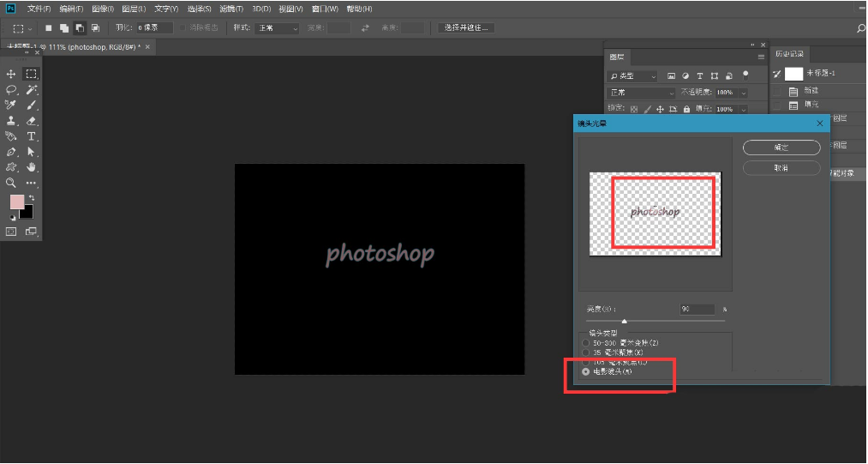This screenshot has width=868, height=464.
Task: Select the Brush tool
Action: click(x=32, y=105)
